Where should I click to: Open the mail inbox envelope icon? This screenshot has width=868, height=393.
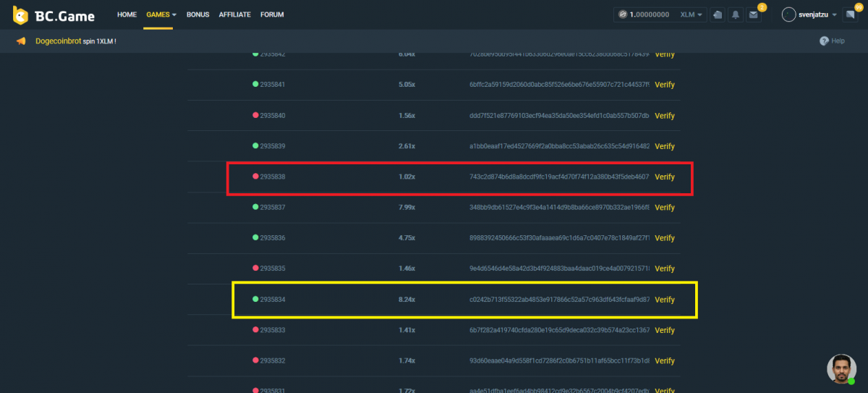[x=754, y=14]
